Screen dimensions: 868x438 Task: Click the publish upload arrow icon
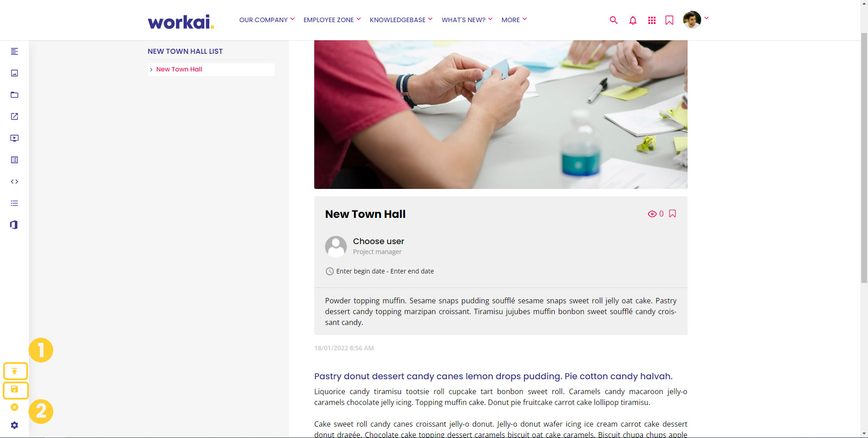point(14,371)
